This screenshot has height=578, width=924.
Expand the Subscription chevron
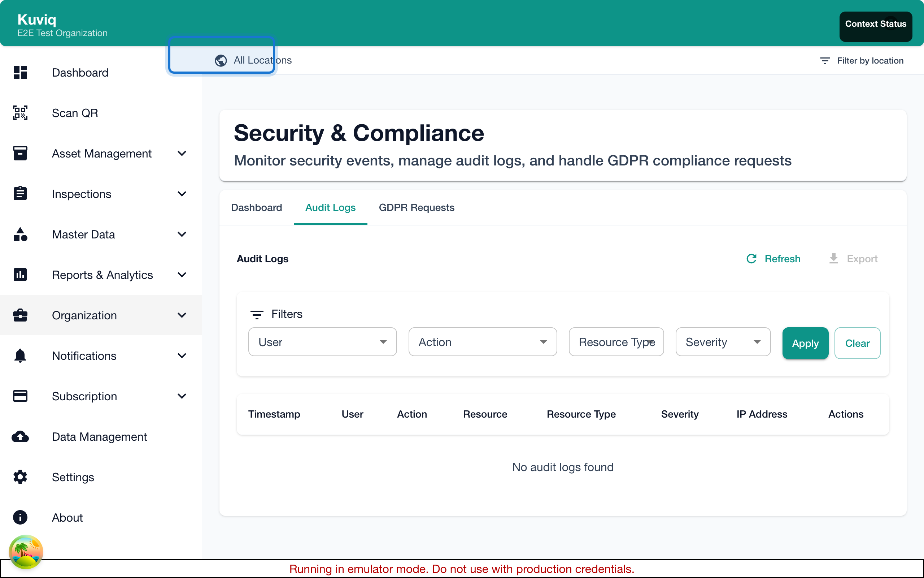(182, 396)
